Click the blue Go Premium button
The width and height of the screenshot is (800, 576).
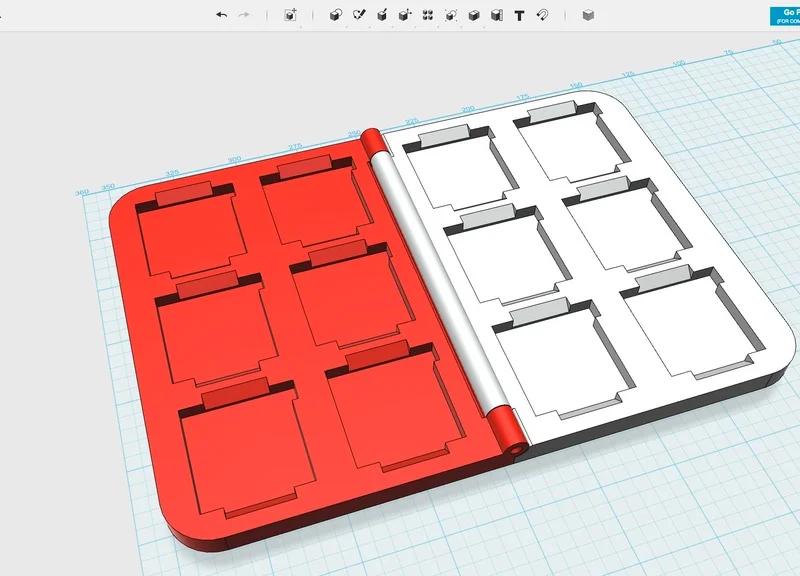[785, 16]
